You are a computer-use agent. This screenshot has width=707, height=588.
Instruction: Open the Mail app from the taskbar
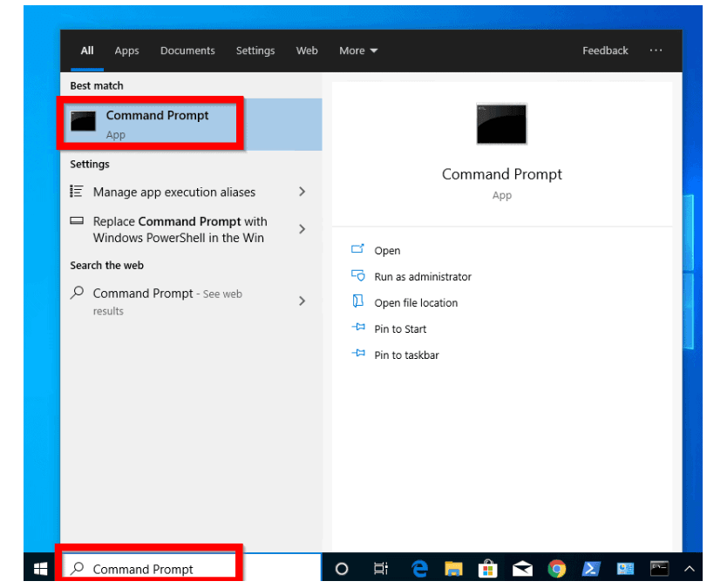522,569
